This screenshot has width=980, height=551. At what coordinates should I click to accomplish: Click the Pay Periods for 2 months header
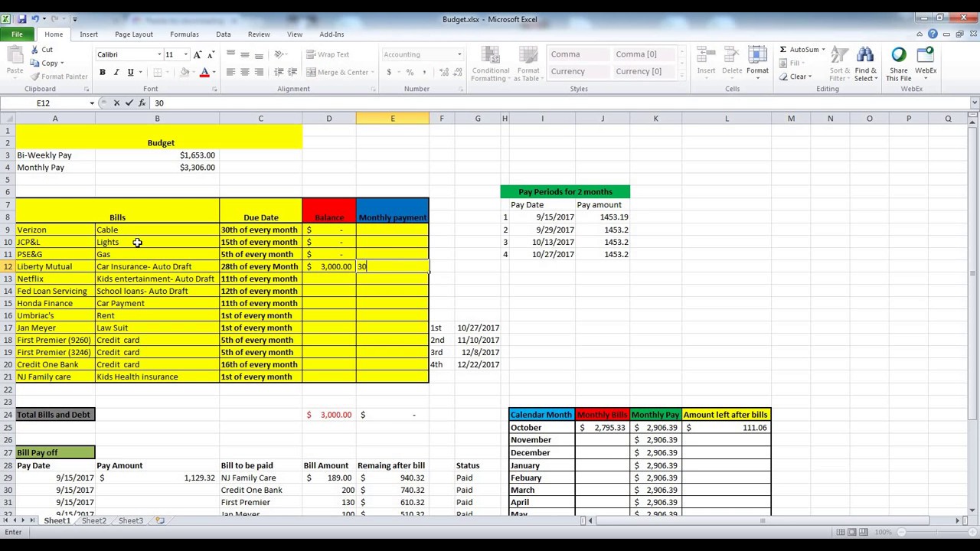(x=565, y=192)
